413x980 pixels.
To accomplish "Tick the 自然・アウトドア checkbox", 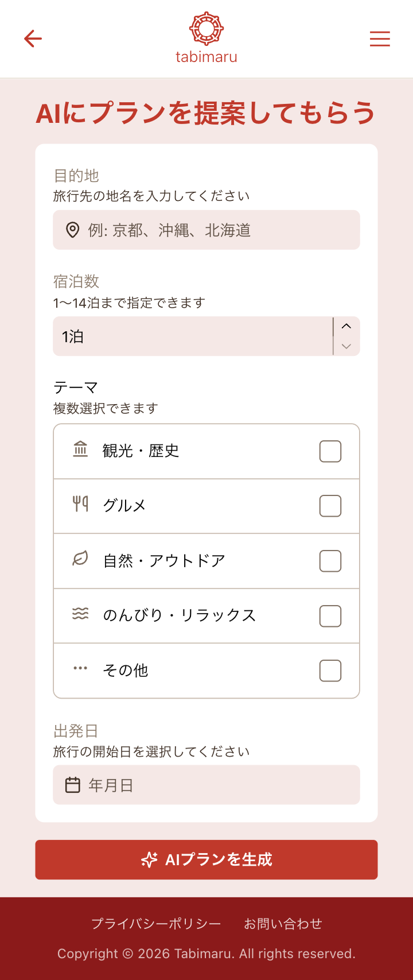I will pyautogui.click(x=330, y=561).
